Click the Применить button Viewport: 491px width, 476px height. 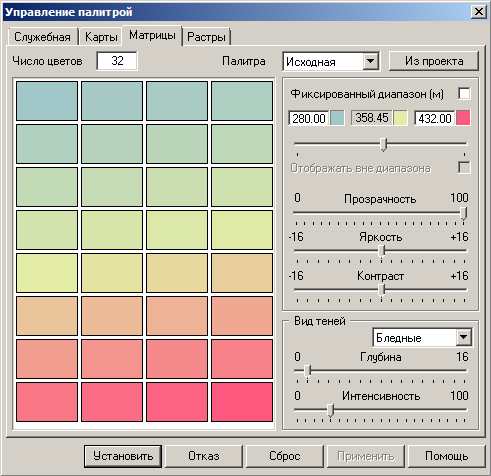pos(366,456)
